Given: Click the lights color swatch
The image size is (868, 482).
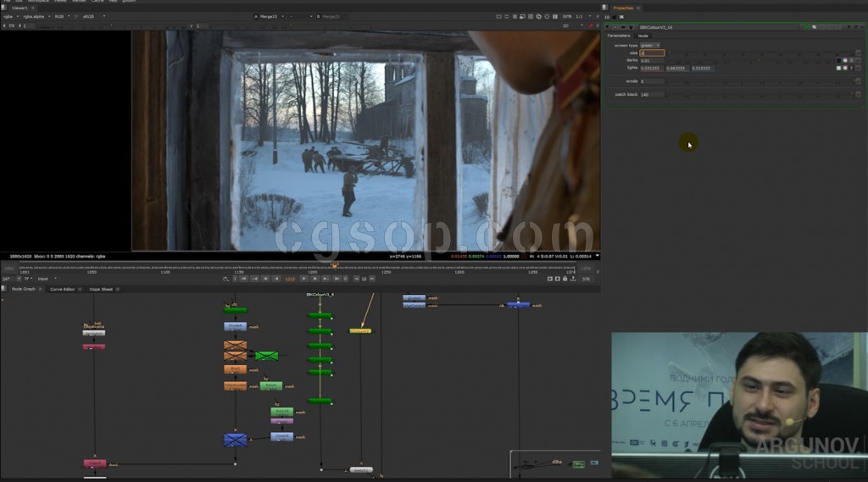Looking at the screenshot, I should click(x=838, y=68).
